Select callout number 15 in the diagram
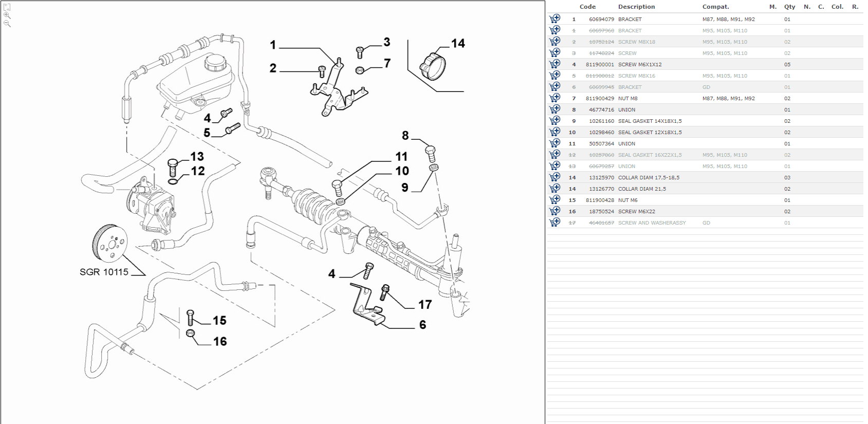 [219, 320]
